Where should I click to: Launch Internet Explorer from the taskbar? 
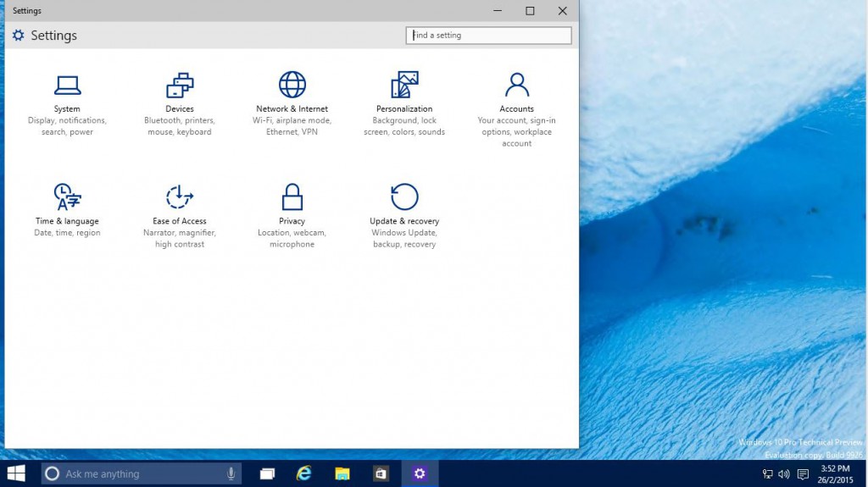coord(304,473)
